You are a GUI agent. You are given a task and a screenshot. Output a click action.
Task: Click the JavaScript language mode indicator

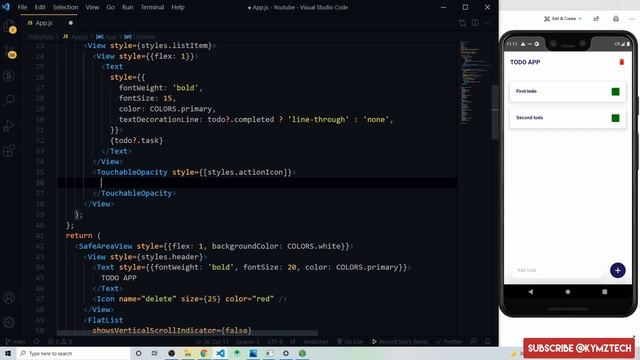coord(316,341)
